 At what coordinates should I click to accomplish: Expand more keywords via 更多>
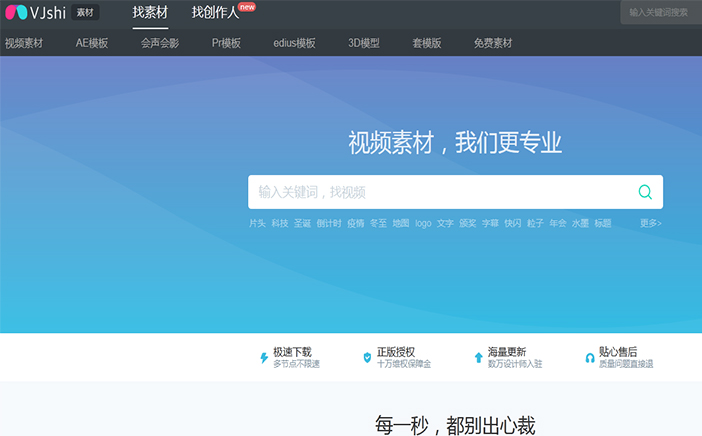point(651,223)
